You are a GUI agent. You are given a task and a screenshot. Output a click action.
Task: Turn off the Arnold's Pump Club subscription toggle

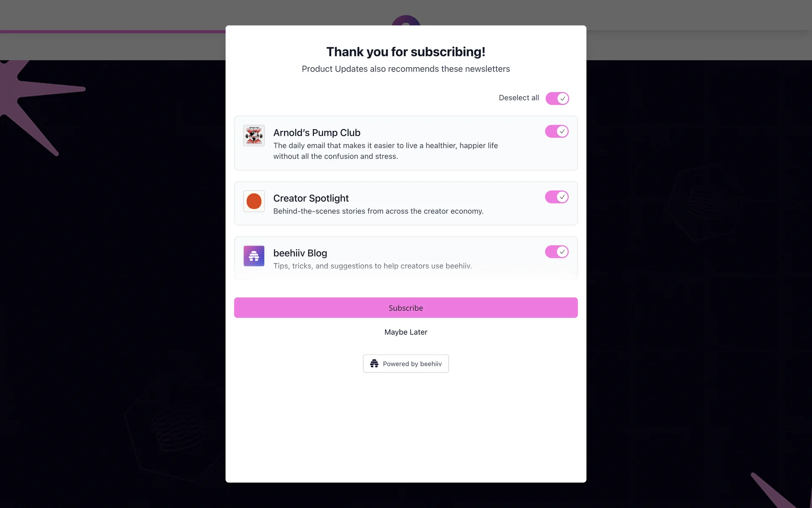[x=557, y=131]
